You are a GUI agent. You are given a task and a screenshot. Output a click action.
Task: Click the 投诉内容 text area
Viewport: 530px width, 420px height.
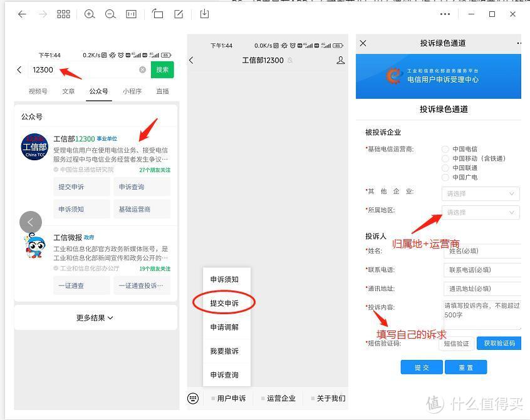pyautogui.click(x=482, y=315)
